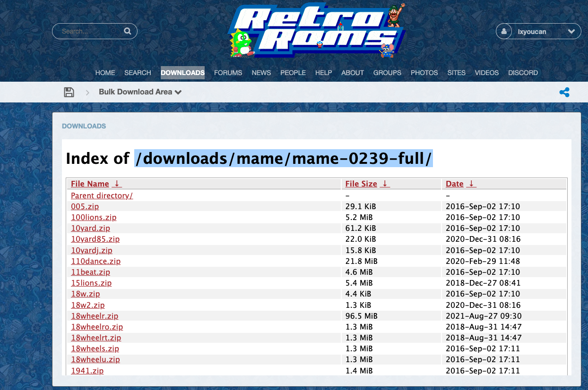The image size is (588, 390).
Task: Open the SITES menu item
Action: point(457,73)
